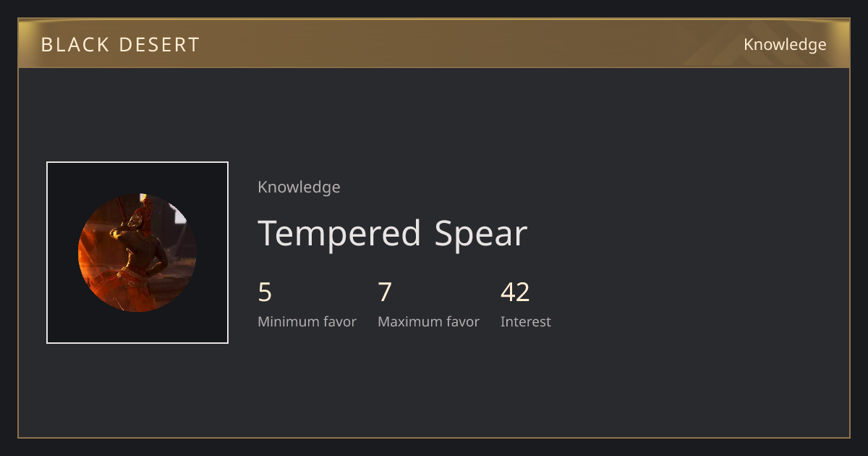Go to Knowledge link in header
Viewport: 868px width, 456px height.
point(785,45)
